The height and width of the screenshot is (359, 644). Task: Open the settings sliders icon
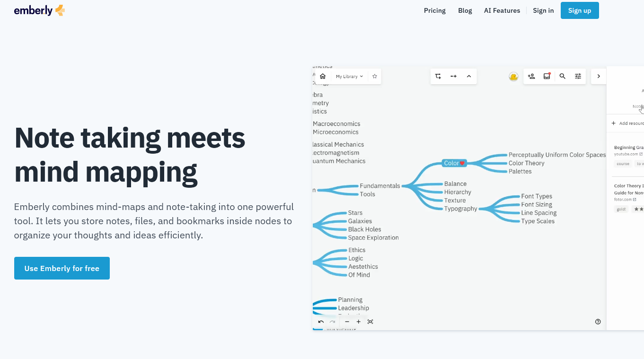tap(578, 76)
